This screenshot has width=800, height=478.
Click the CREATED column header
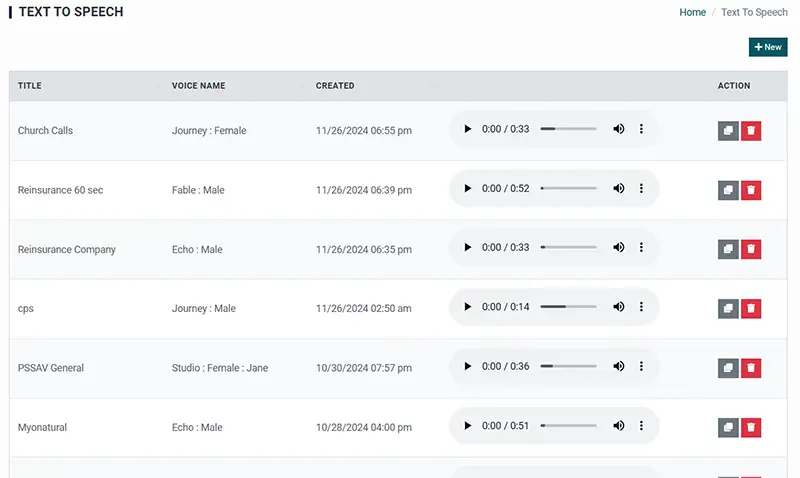click(335, 86)
